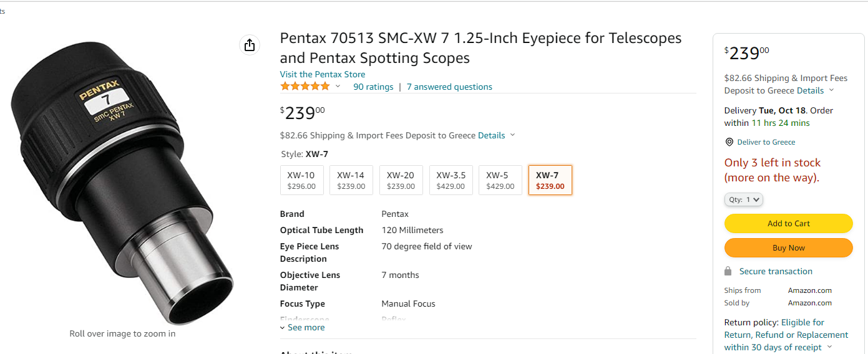The width and height of the screenshot is (868, 354).
Task: Select the XW-10 style option
Action: (x=302, y=180)
